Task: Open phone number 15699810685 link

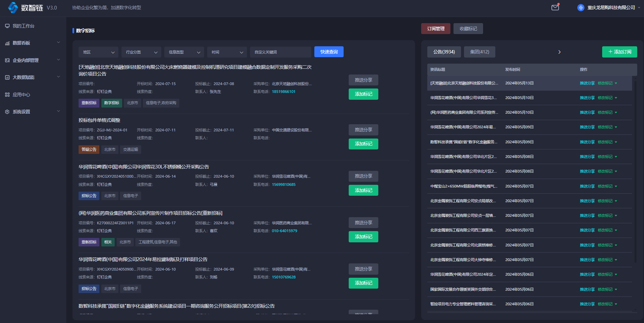Action: 283,184
